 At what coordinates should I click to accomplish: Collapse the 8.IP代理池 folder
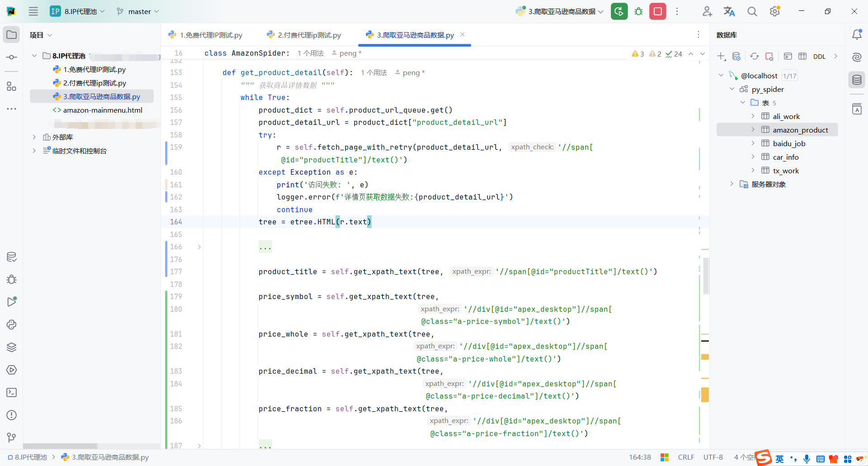34,56
